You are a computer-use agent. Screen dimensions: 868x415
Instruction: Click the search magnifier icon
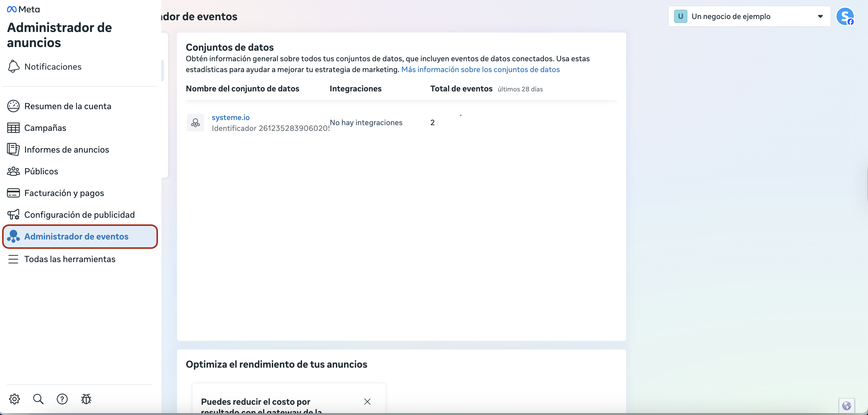tap(38, 399)
